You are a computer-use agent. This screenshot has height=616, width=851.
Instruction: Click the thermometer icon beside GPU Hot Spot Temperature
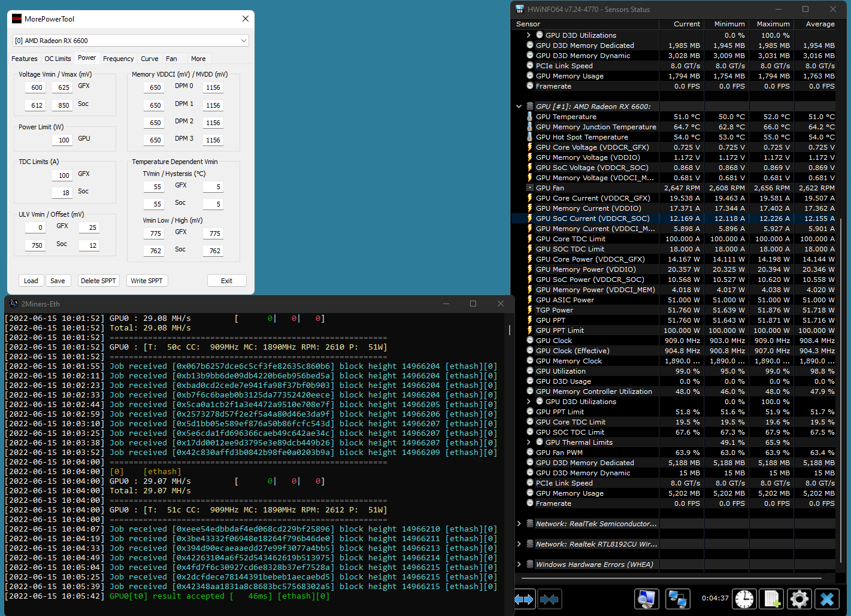pyautogui.click(x=529, y=137)
